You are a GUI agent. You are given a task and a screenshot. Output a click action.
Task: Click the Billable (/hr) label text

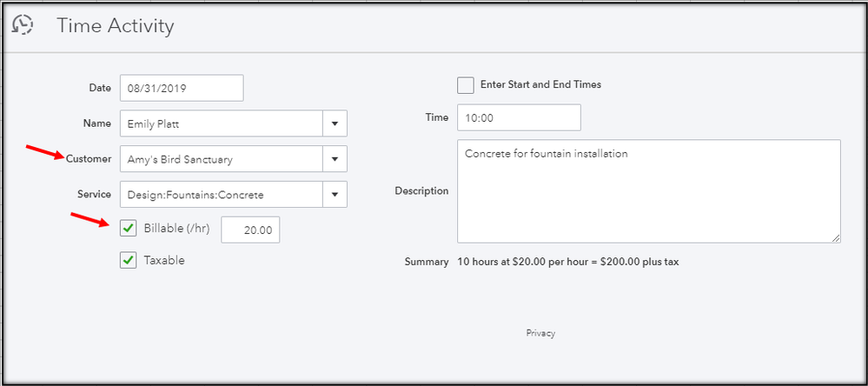(x=176, y=228)
